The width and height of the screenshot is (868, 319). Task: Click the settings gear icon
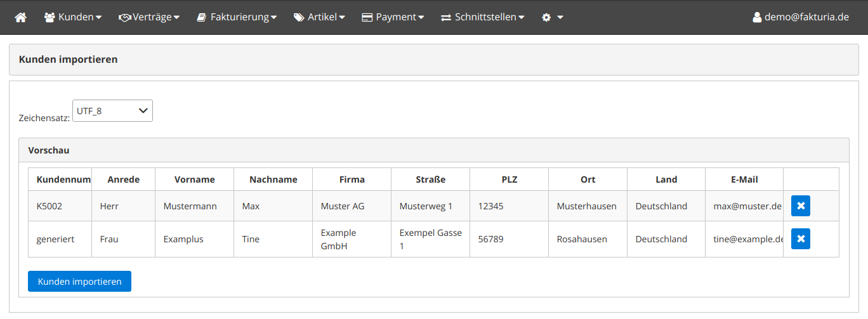click(x=546, y=18)
